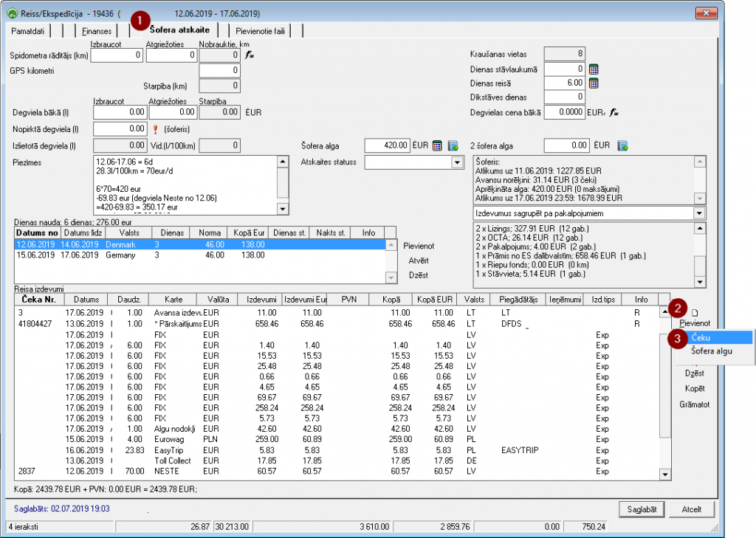Open the Atskaites statuss dropdown
Screen dimensions: 756x538
[x=458, y=162]
